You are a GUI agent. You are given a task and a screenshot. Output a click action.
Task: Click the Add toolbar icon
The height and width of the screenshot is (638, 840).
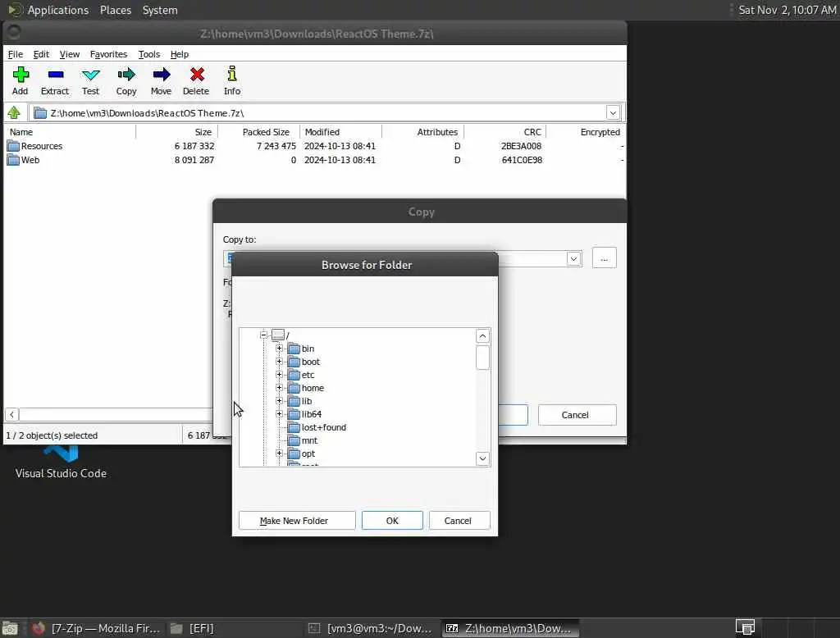21,75
